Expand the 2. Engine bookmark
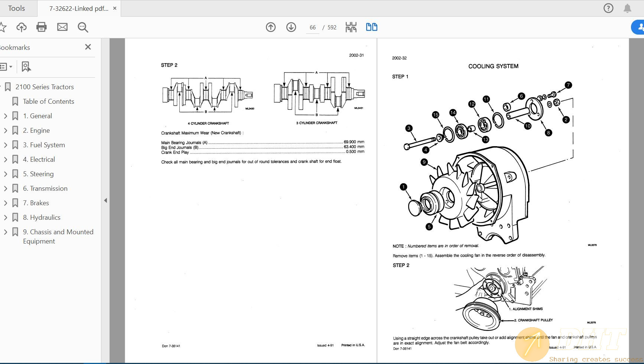644x364 pixels. tap(6, 131)
